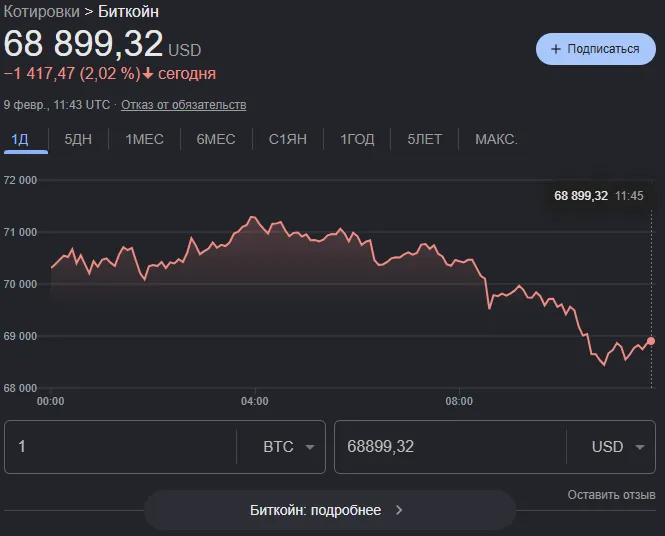Click the 08:00 time axis label

pos(459,401)
